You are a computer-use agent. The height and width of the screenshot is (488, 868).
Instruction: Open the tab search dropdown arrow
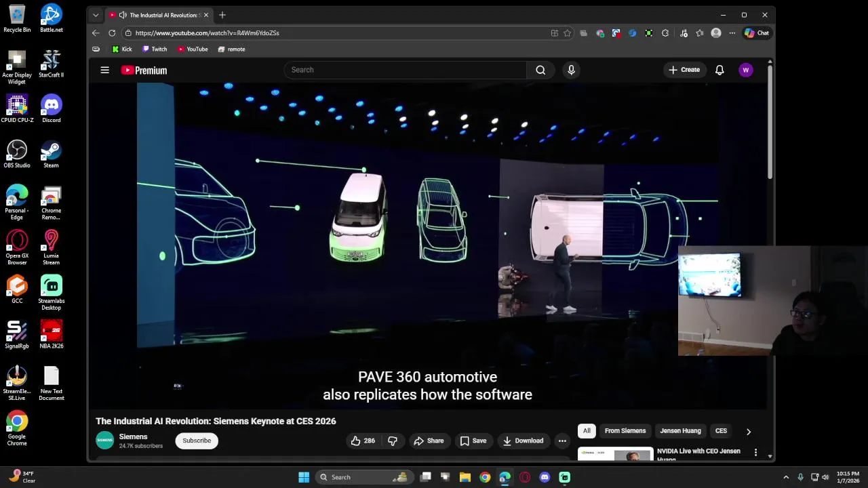[x=96, y=15]
